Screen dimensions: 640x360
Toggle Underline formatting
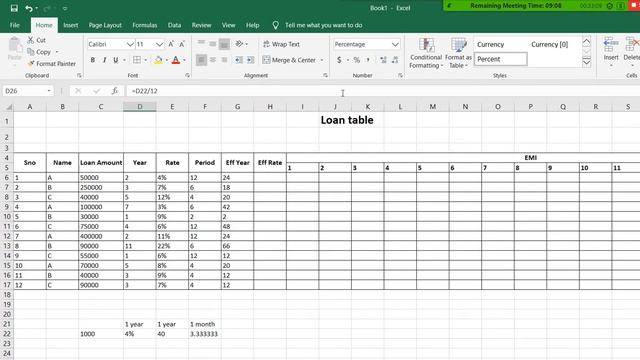pyautogui.click(x=116, y=60)
